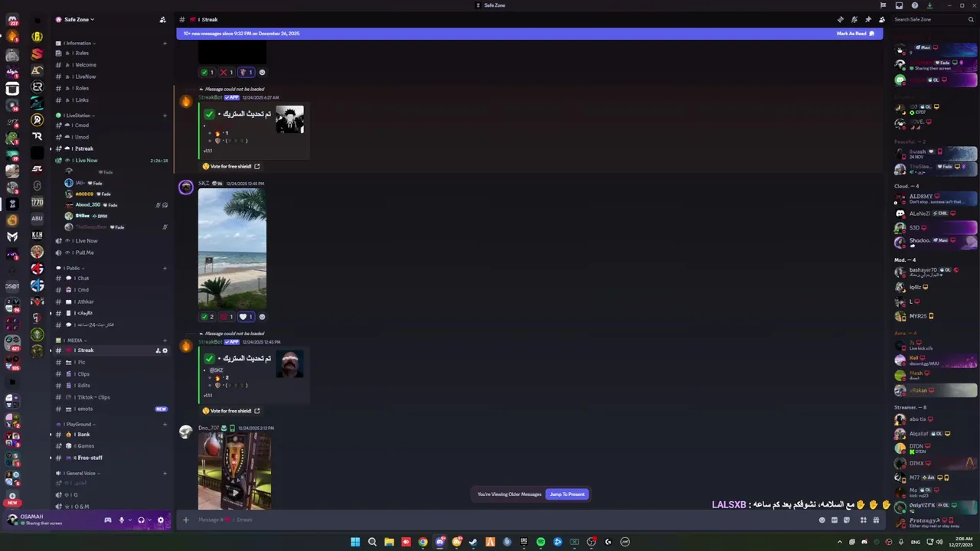Open output device dropdown next to headphones
This screenshot has width=980, height=551.
pyautogui.click(x=149, y=520)
